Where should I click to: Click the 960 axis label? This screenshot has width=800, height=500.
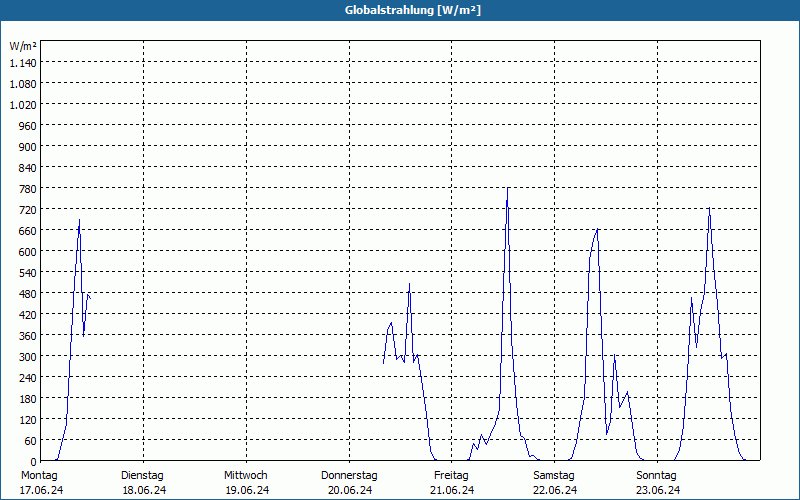tap(28, 126)
